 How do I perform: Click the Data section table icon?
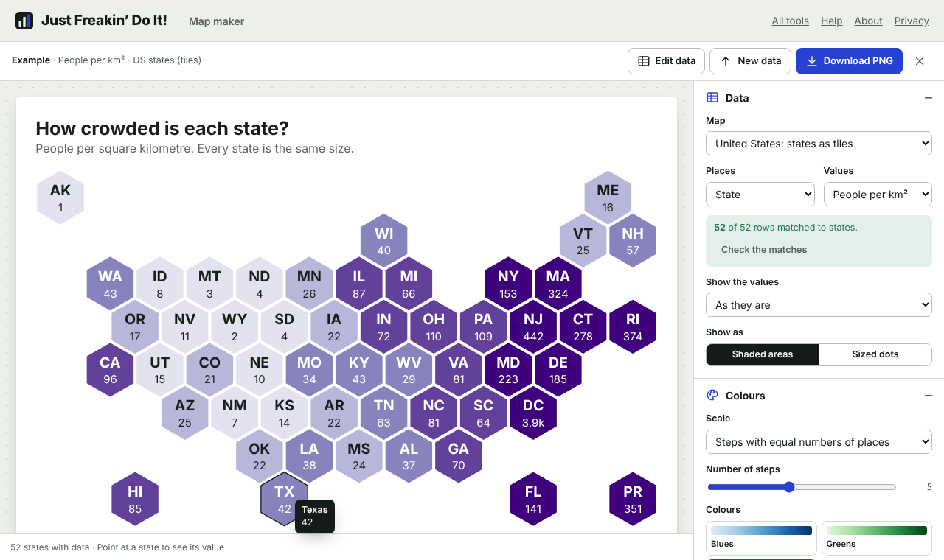point(712,97)
